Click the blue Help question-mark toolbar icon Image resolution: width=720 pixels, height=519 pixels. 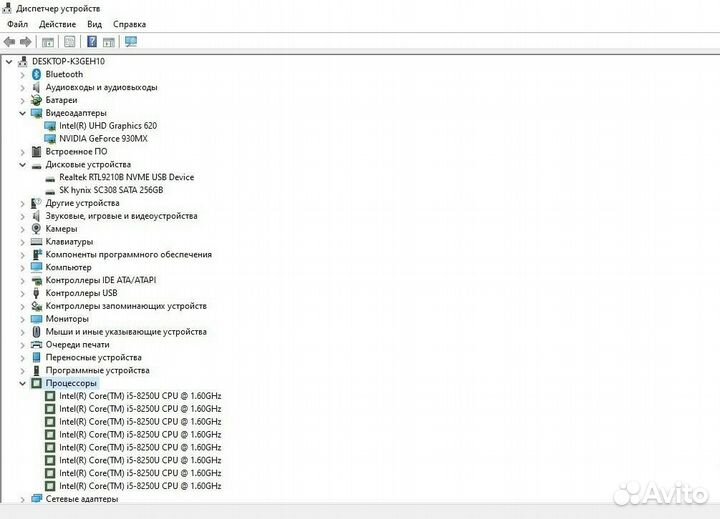pos(92,42)
